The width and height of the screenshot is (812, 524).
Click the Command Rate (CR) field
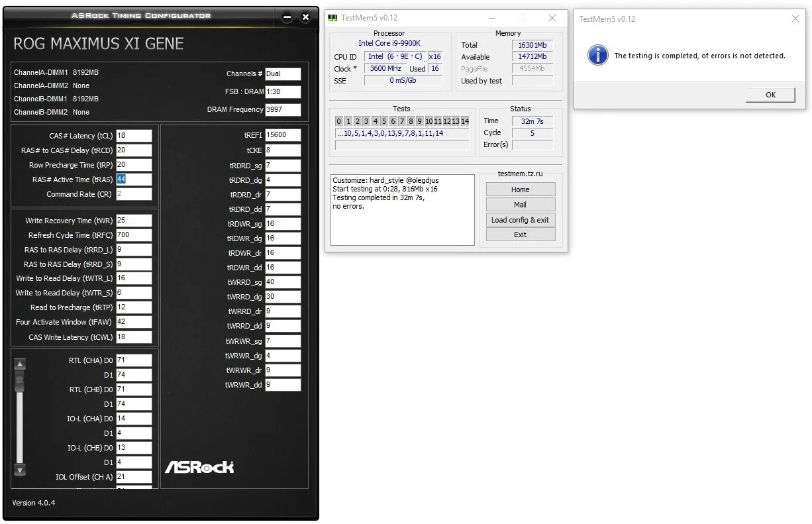[x=134, y=194]
